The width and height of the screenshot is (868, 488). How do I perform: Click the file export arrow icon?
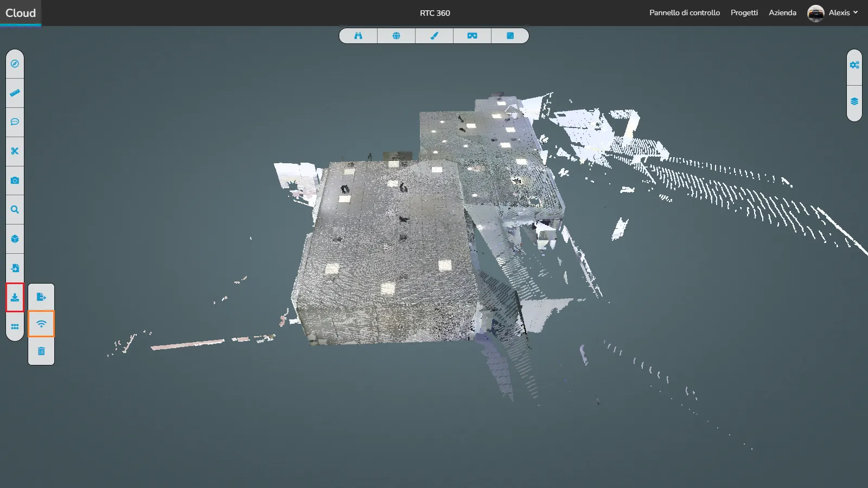coord(41,297)
